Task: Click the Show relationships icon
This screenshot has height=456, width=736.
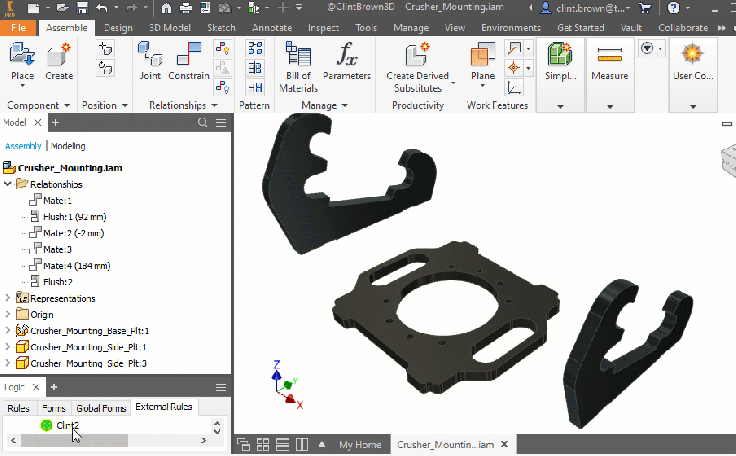Action: [x=222, y=48]
